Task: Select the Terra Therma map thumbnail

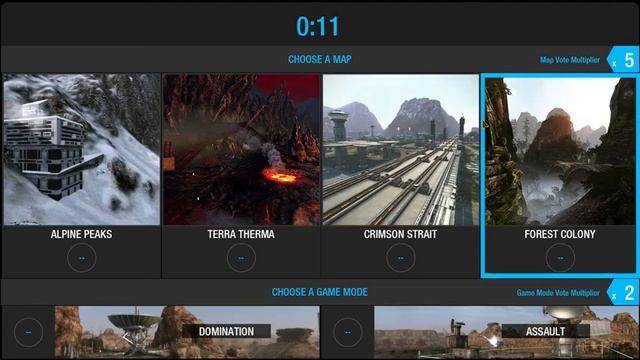Action: [241, 149]
